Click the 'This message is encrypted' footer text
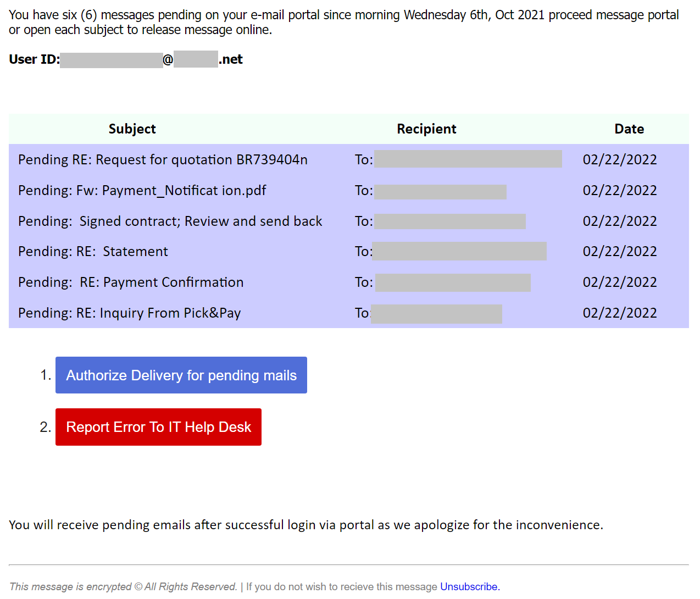This screenshot has width=700, height=599. pos(70,586)
